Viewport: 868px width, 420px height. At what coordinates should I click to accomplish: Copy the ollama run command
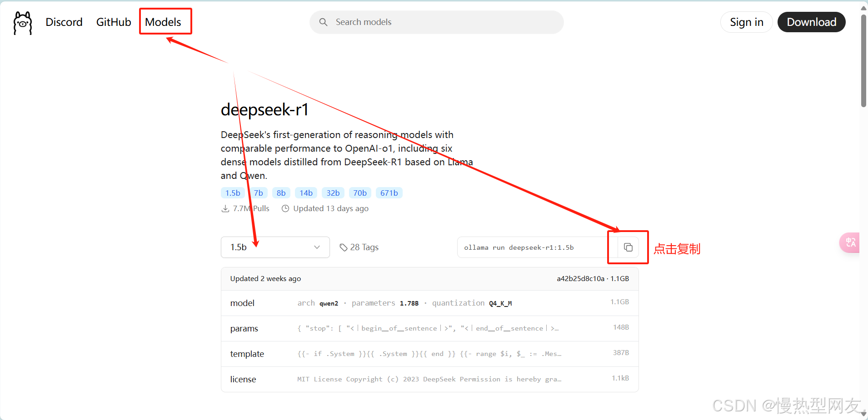pos(628,247)
